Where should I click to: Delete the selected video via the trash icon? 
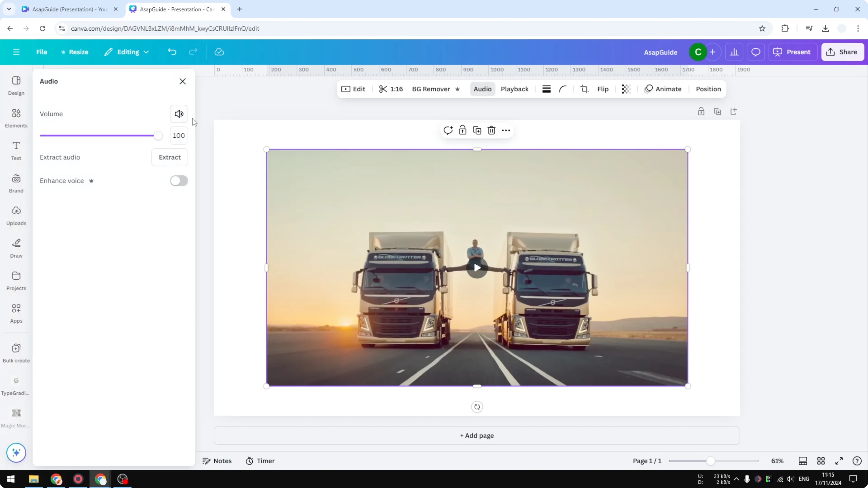491,130
